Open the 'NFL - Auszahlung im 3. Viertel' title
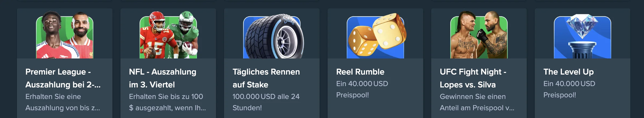The height and width of the screenshot is (118, 644). click(163, 78)
